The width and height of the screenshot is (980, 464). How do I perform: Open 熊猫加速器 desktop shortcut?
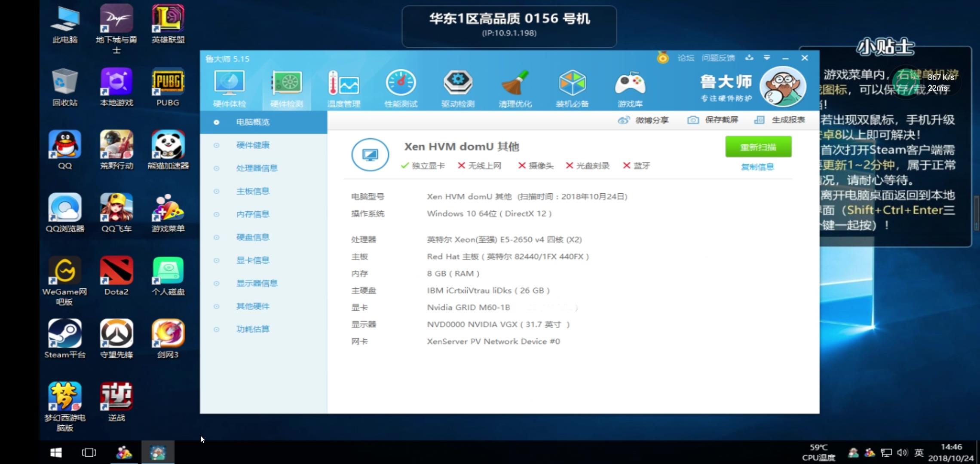[x=168, y=150]
